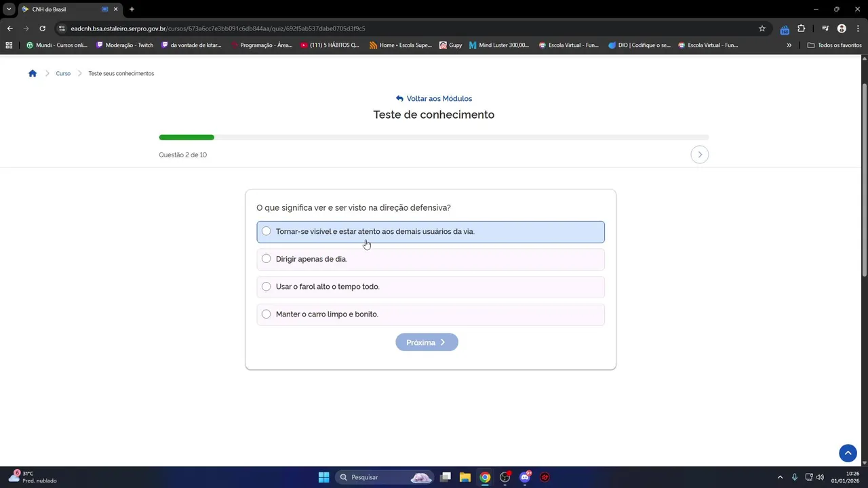This screenshot has width=868, height=488.
Task: Open Chrome's three-dot menu
Action: [x=857, y=28]
